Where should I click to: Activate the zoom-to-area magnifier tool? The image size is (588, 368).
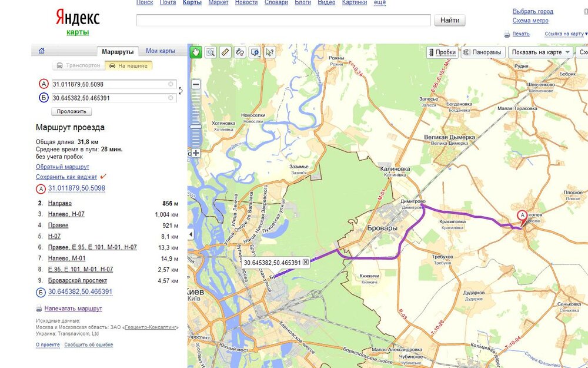click(211, 52)
